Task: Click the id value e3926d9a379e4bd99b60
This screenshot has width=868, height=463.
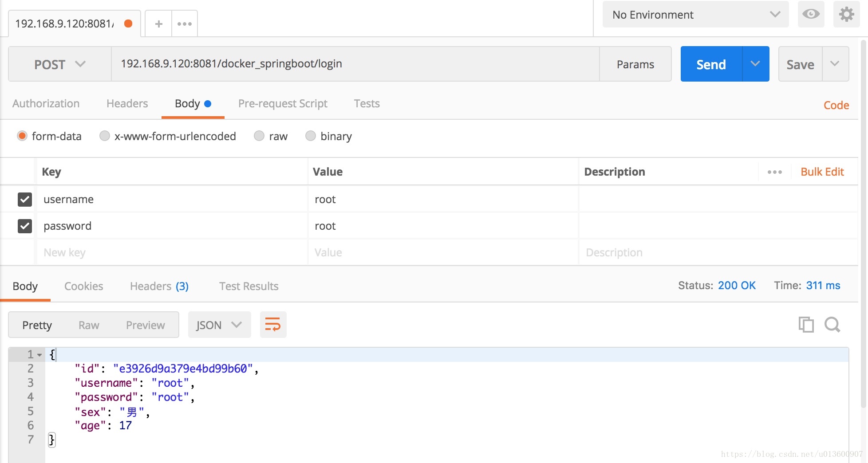Action: (183, 369)
